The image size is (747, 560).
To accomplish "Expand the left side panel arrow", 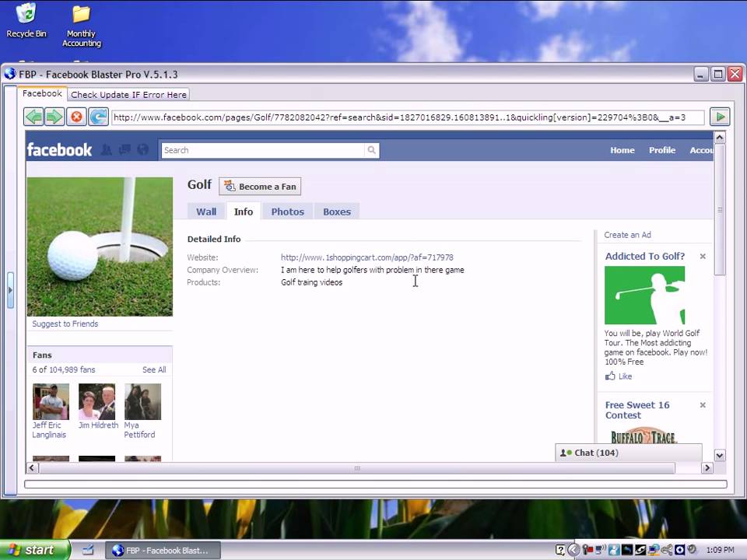I will pyautogui.click(x=10, y=290).
